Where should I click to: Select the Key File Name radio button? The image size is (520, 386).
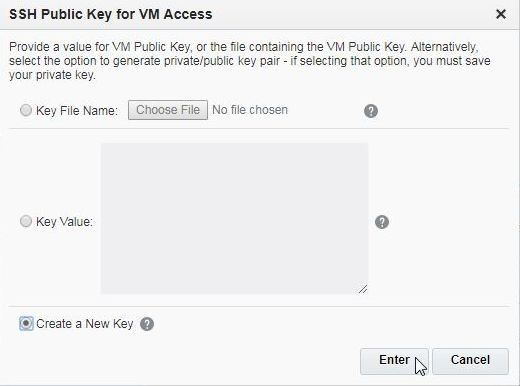[26, 110]
